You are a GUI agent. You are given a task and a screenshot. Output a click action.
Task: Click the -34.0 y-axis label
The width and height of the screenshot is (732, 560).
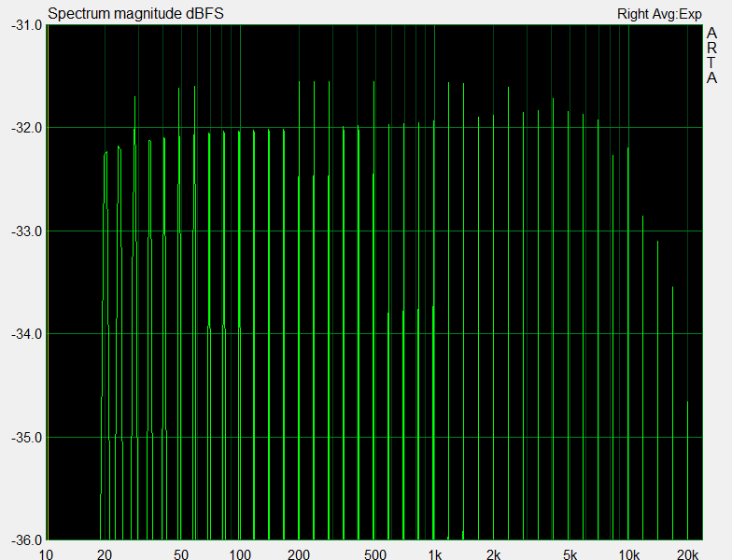[26, 334]
